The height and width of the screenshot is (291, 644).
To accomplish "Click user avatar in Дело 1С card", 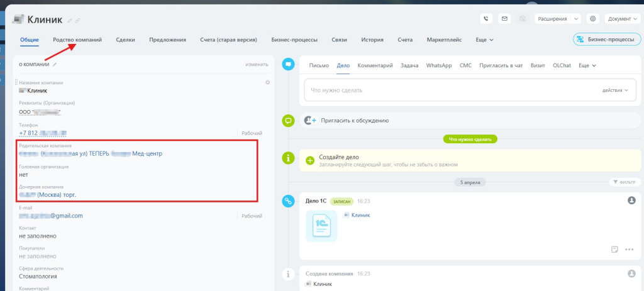I will click(x=631, y=200).
